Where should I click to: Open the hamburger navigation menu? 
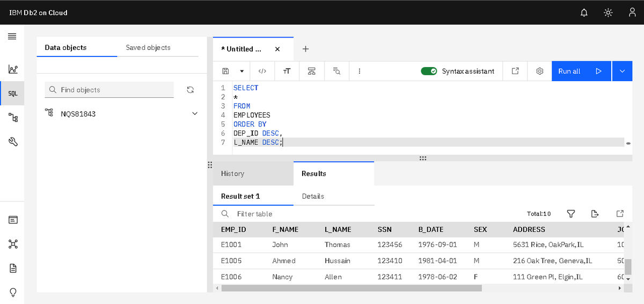12,36
